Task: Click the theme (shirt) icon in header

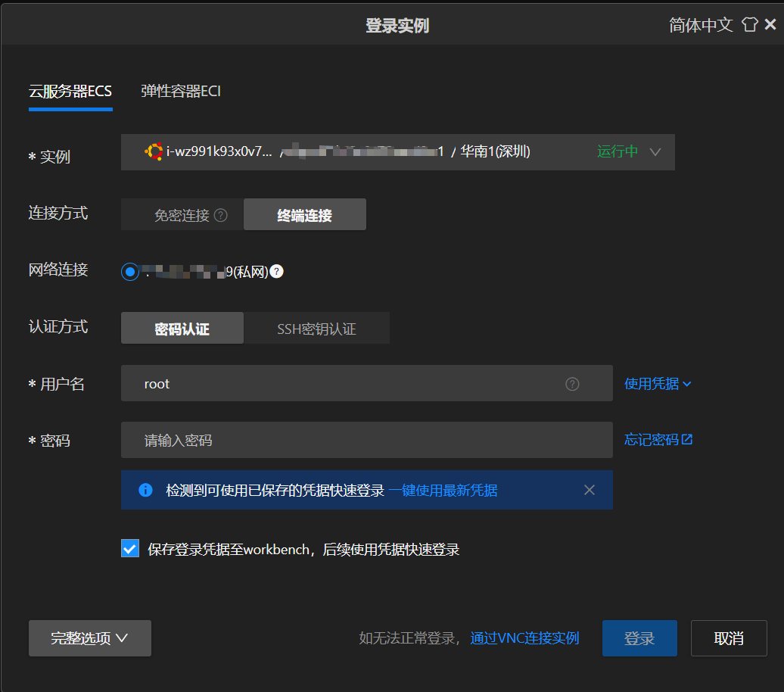Action: coord(749,24)
